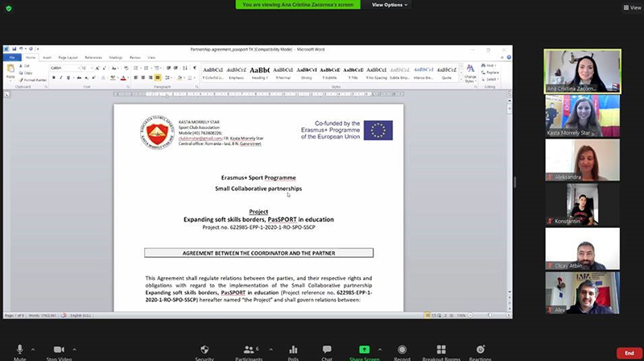Toggle Align Text Left
The height and width of the screenshot is (361, 644).
click(135, 77)
